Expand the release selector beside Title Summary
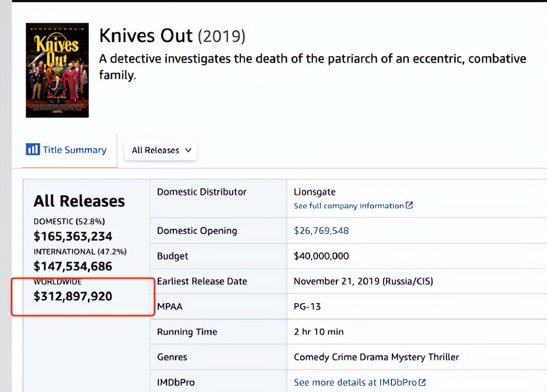The height and width of the screenshot is (392, 547). (160, 150)
